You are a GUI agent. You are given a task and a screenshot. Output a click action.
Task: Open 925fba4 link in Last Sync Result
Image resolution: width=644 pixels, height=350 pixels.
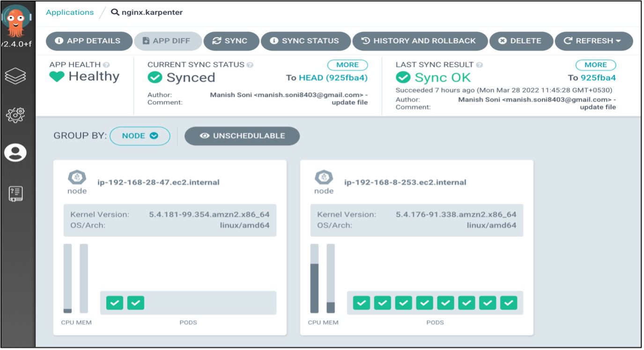click(x=598, y=78)
